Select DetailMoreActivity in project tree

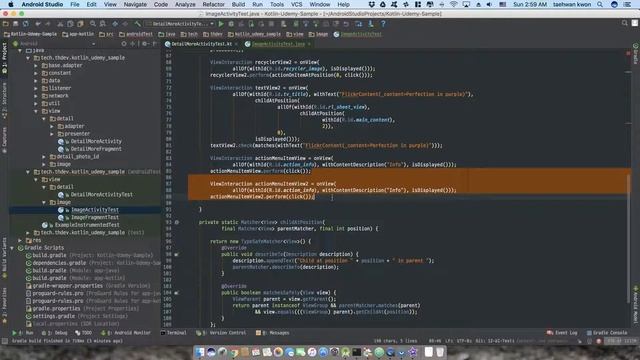tap(96, 142)
